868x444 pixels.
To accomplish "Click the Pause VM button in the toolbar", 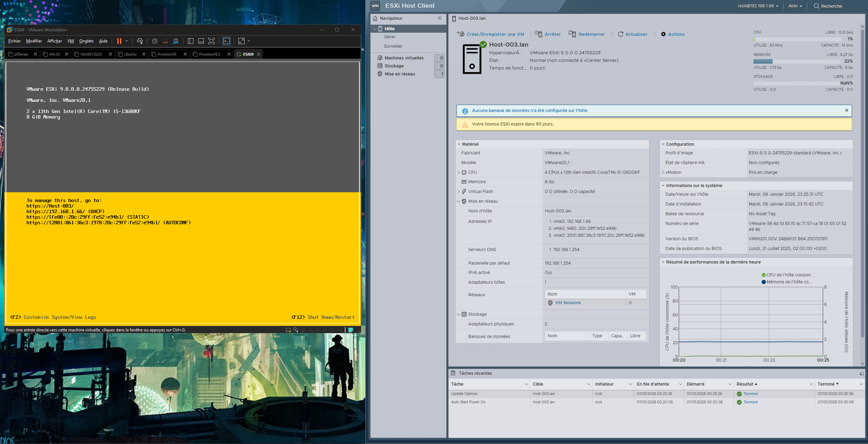I will pyautogui.click(x=119, y=41).
